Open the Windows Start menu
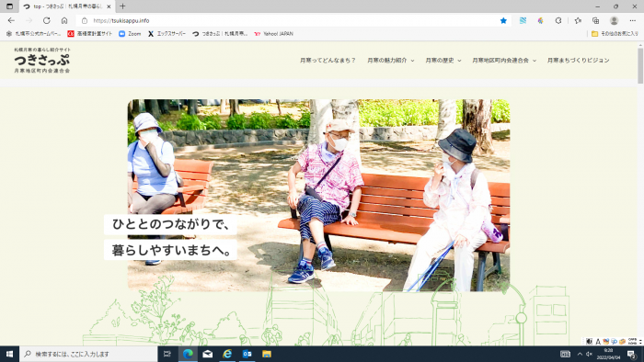 (9, 354)
